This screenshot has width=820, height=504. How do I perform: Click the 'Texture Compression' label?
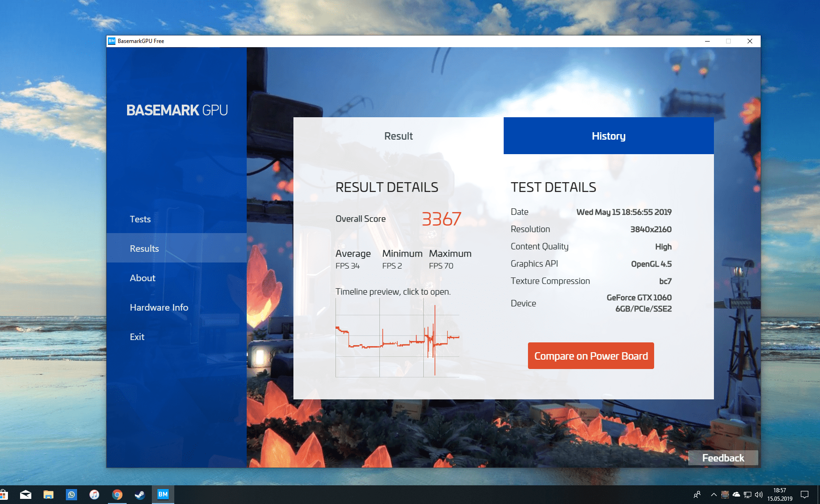pyautogui.click(x=550, y=281)
